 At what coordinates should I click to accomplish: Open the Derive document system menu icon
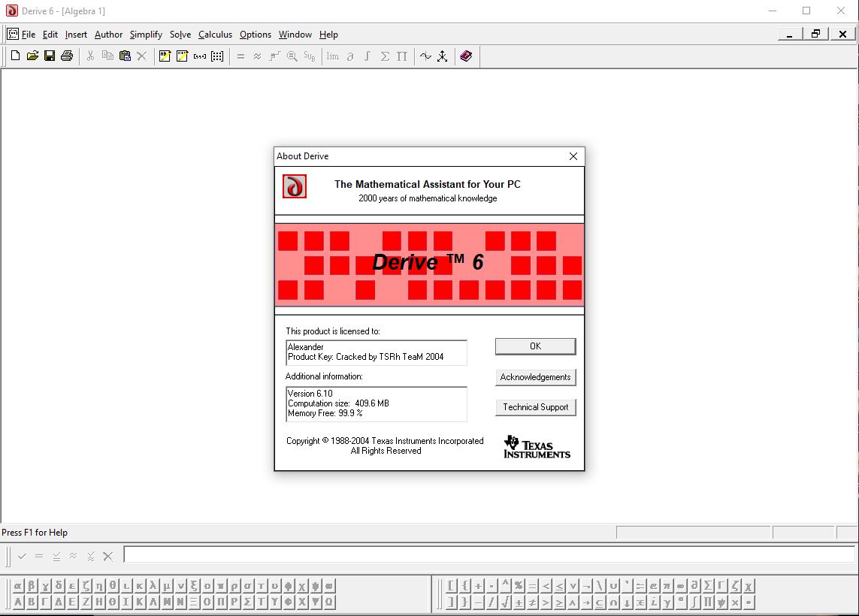(13, 35)
